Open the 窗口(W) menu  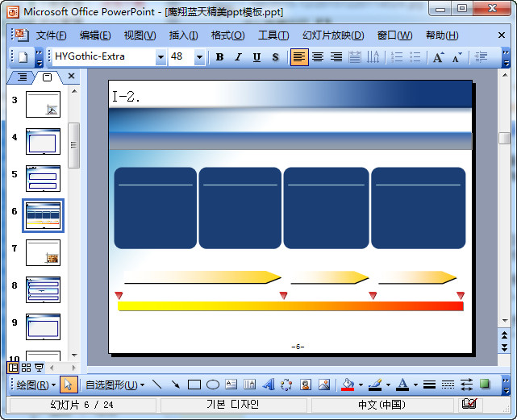tap(394, 35)
